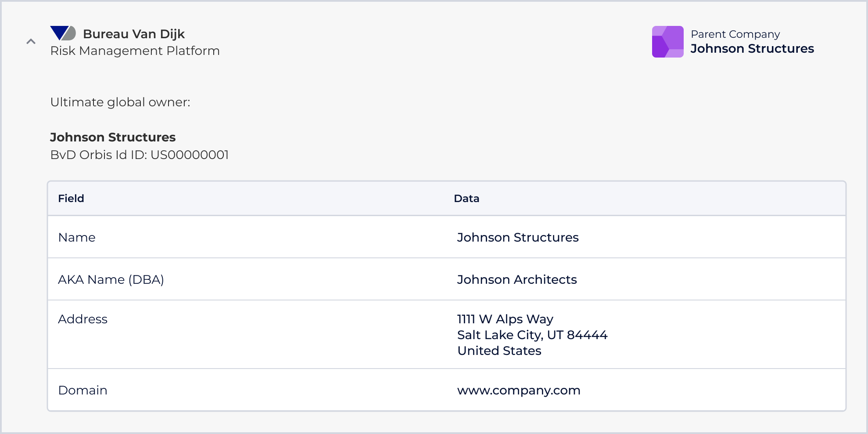Click the Johnson Structures name value in table
The height and width of the screenshot is (434, 868).
pos(518,238)
